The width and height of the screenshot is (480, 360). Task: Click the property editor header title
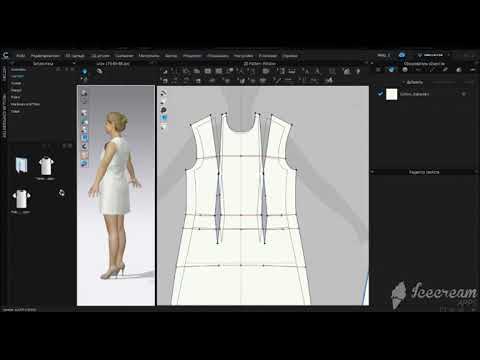point(424,172)
